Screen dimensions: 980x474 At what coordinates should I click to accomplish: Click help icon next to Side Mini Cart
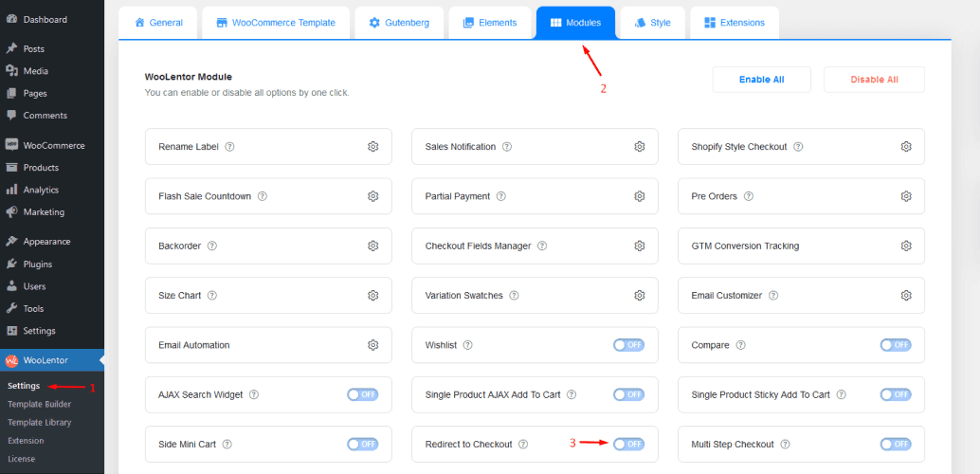coord(227,445)
